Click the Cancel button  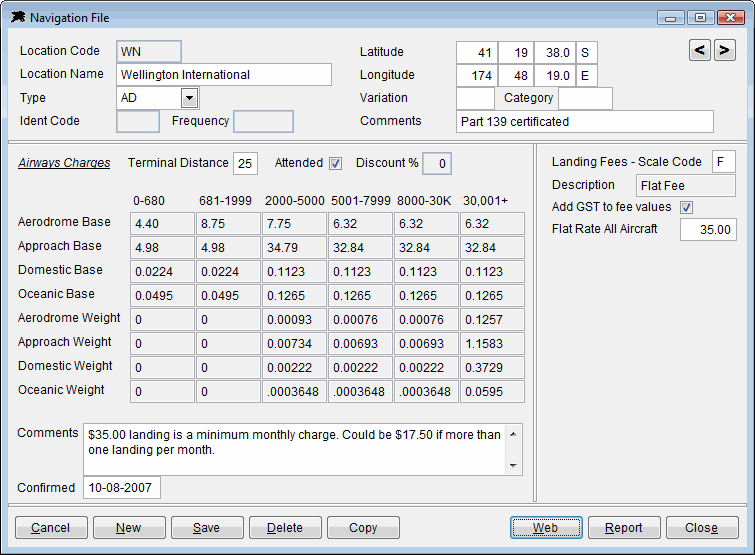[51, 528]
